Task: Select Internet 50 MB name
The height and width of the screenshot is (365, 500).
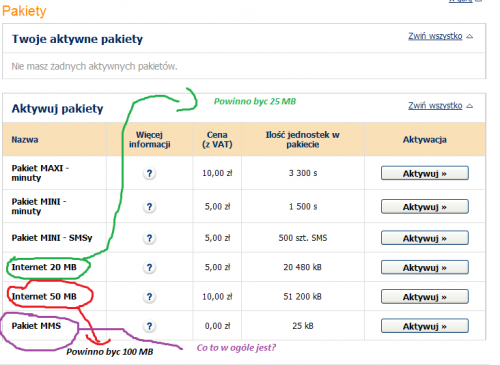Action: 44,297
